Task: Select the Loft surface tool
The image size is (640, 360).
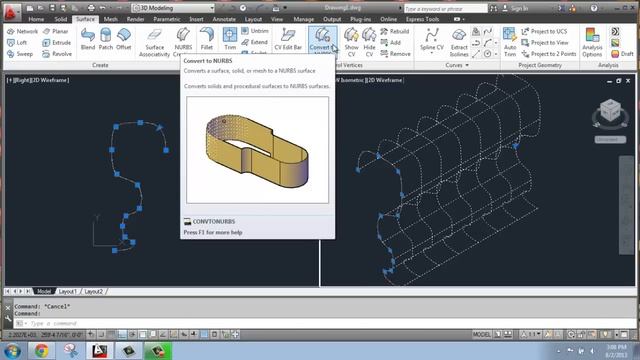Action: coord(17,42)
